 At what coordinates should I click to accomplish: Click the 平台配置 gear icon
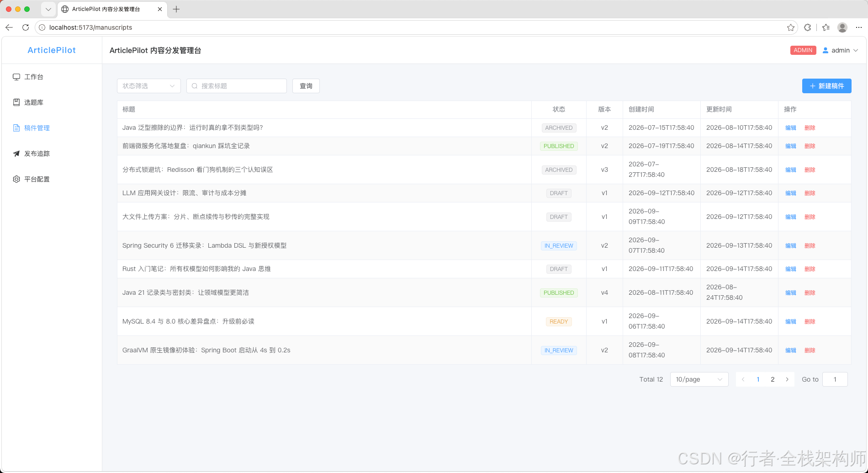(16, 179)
